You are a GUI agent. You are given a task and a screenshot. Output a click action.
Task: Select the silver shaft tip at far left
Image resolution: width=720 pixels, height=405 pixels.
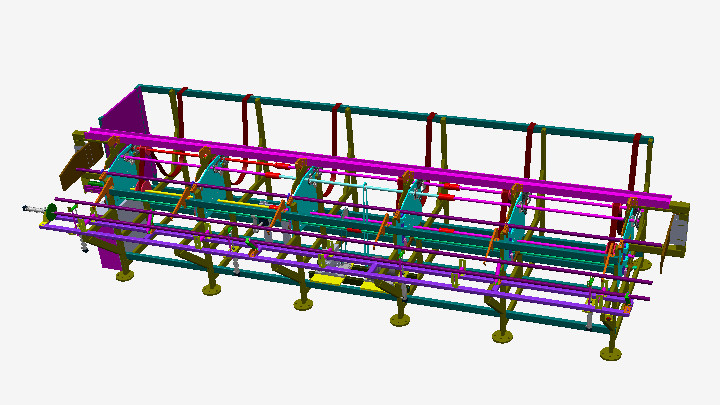(27, 208)
